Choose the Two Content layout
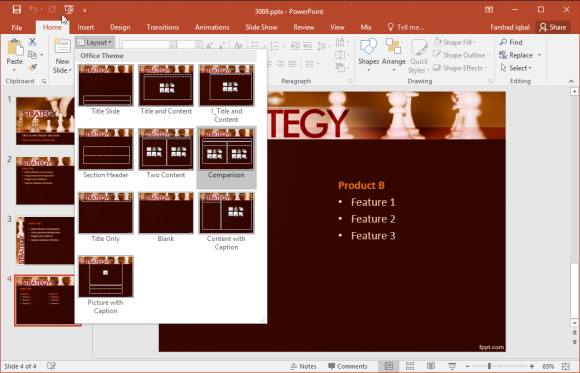Viewport: 580px width, 373px height. [x=166, y=154]
